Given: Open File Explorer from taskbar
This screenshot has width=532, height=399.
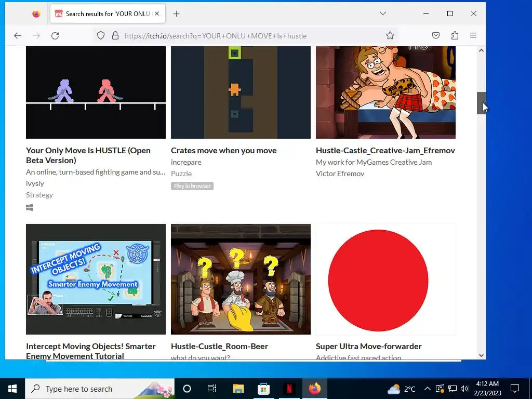Looking at the screenshot, I should (238, 389).
